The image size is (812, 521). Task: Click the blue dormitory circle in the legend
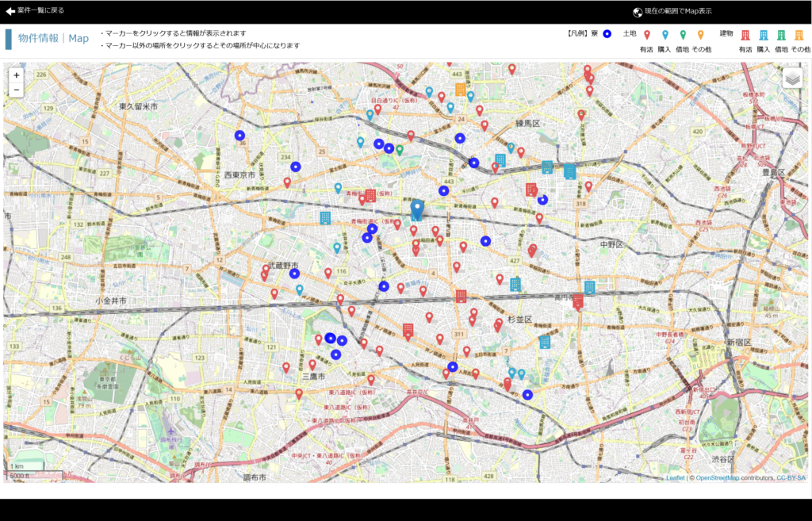pyautogui.click(x=607, y=34)
